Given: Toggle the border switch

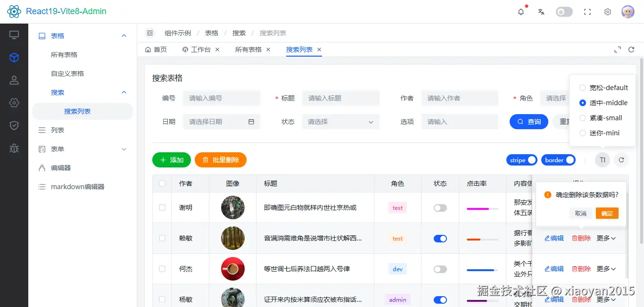Looking at the screenshot, I should click(559, 160).
